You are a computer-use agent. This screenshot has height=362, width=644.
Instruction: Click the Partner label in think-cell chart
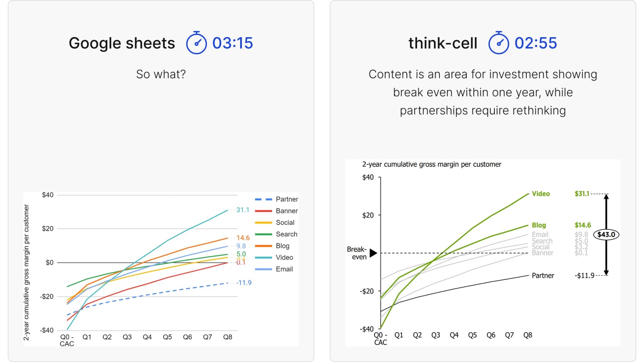543,275
